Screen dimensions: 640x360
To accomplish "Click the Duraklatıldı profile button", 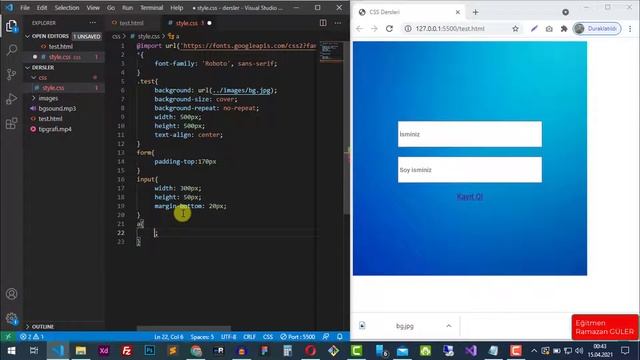I will click(x=597, y=29).
